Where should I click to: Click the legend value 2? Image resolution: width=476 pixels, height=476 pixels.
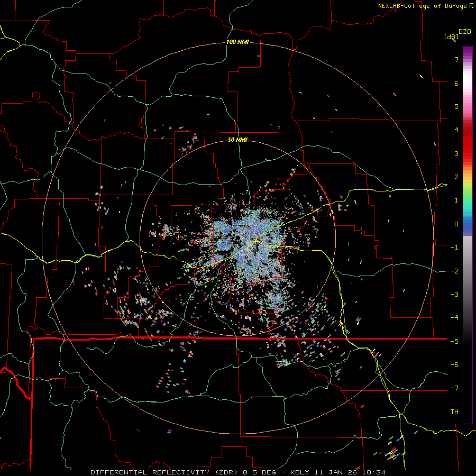[456, 177]
